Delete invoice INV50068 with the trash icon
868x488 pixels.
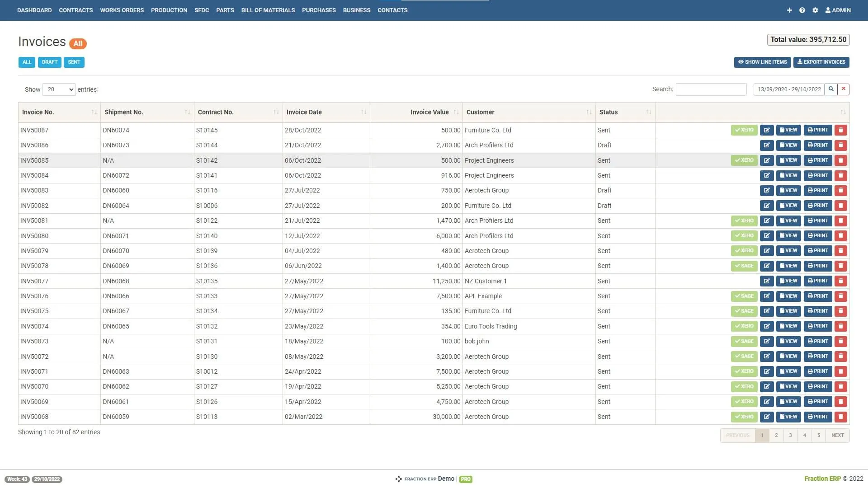coord(841,417)
